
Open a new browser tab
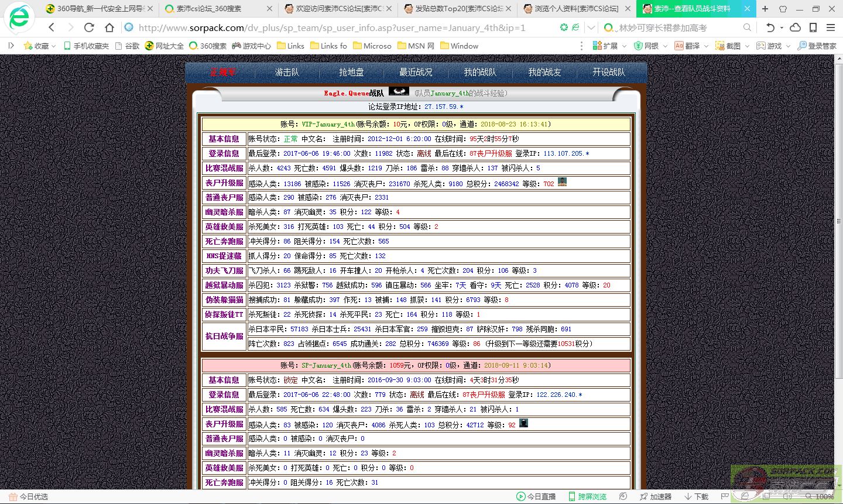765,9
